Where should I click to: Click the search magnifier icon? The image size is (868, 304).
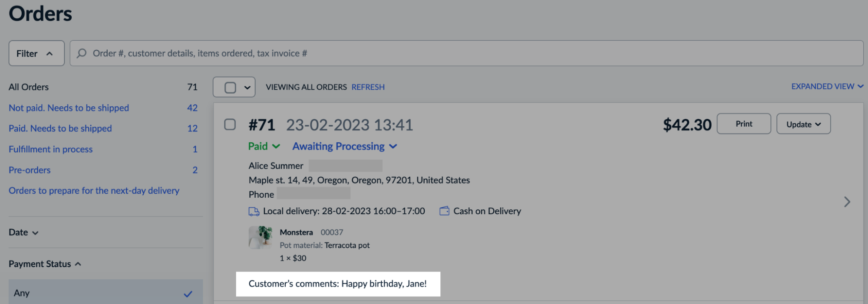pos(81,53)
